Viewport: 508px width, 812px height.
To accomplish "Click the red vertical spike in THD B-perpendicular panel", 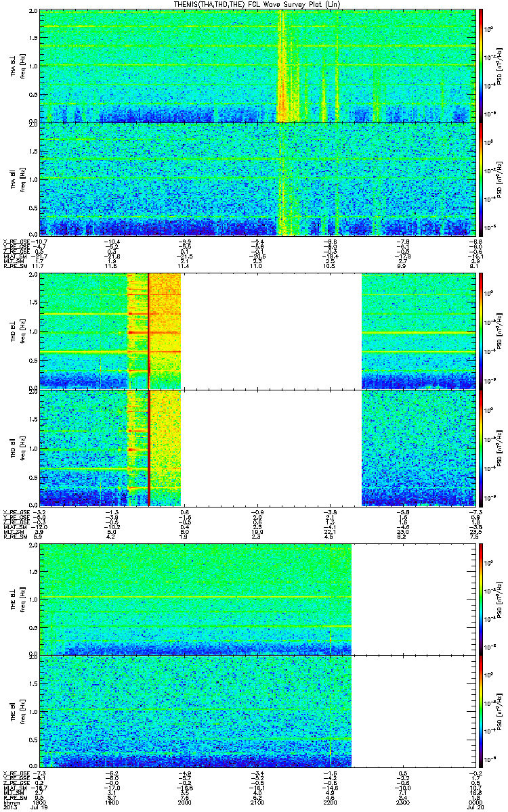I will [148, 330].
